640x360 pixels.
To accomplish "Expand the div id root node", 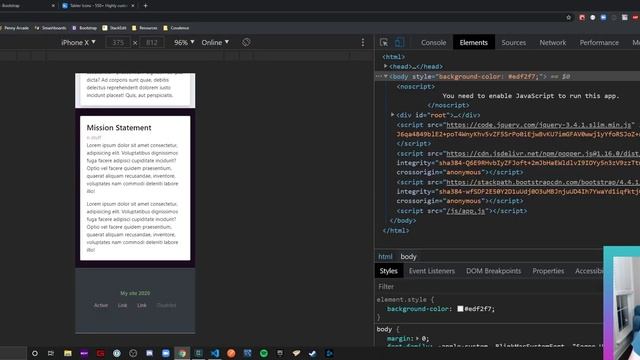I will pyautogui.click(x=393, y=115).
